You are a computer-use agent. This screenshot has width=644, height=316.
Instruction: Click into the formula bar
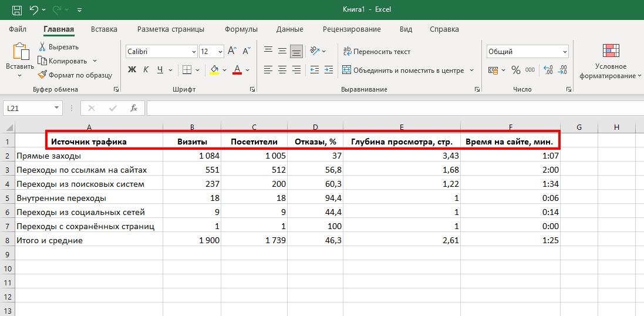pos(395,108)
